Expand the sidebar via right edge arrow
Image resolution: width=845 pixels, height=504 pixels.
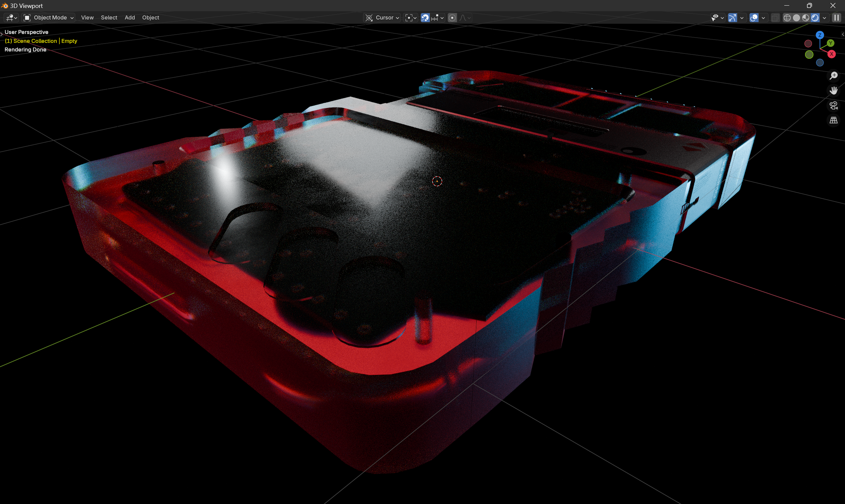tap(843, 34)
